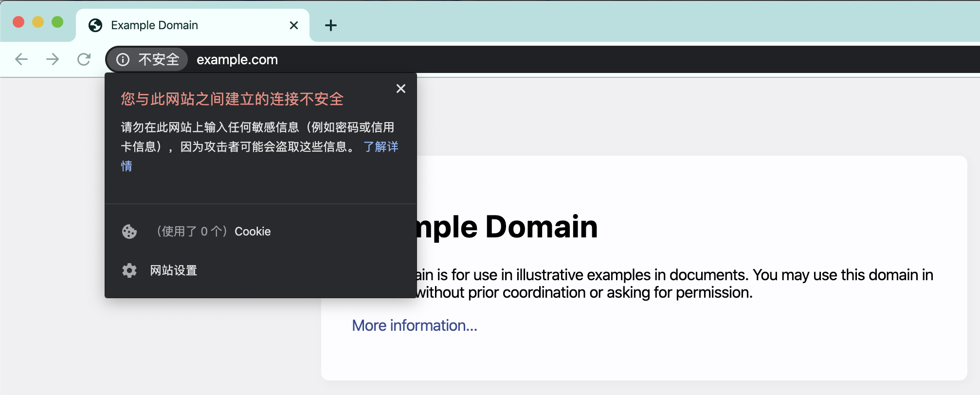Click the 了解详情 learn more link
Viewport: 980px width, 395px height.
tap(381, 146)
